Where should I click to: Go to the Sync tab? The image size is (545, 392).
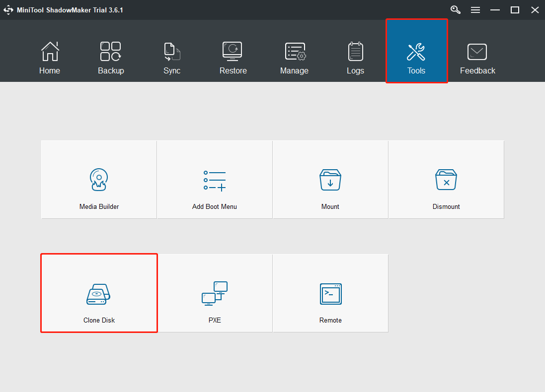pyautogui.click(x=172, y=58)
